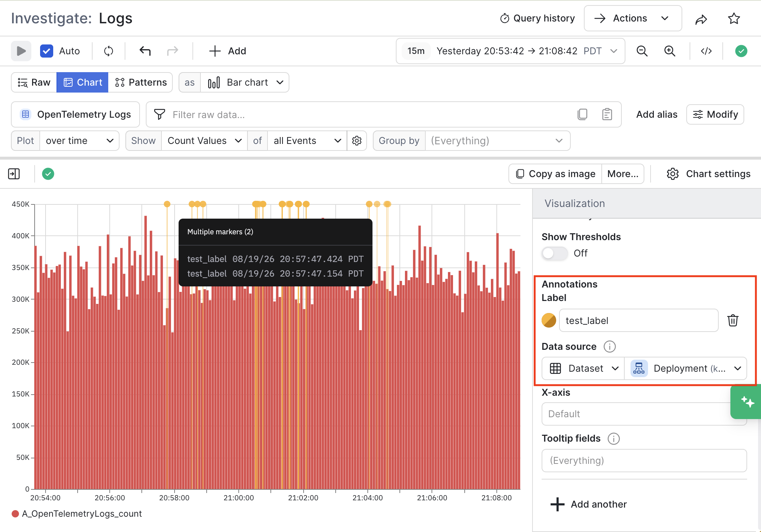Uncheck the Auto checkbox
The image size is (761, 532).
pyautogui.click(x=47, y=51)
